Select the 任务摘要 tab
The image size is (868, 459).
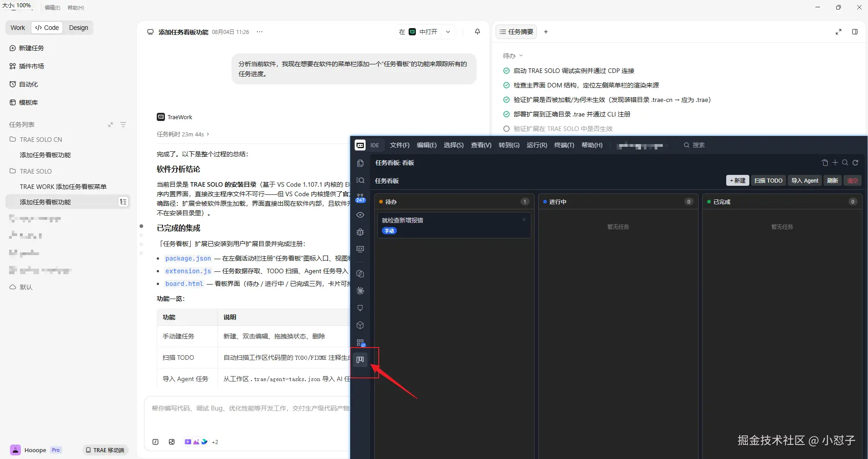516,32
